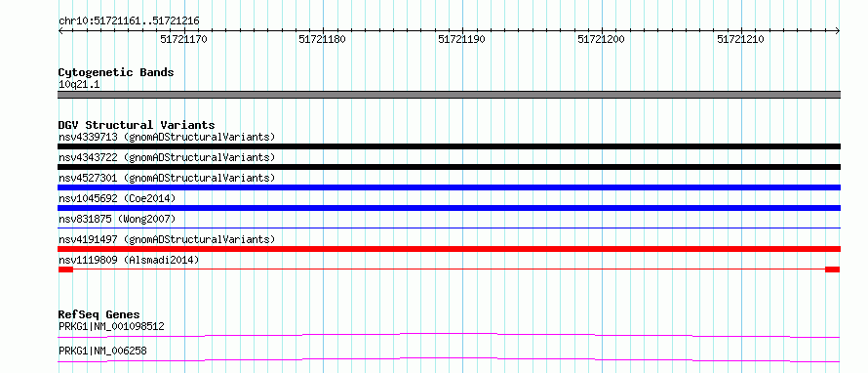Open nsv4191497 variant label

point(167,239)
